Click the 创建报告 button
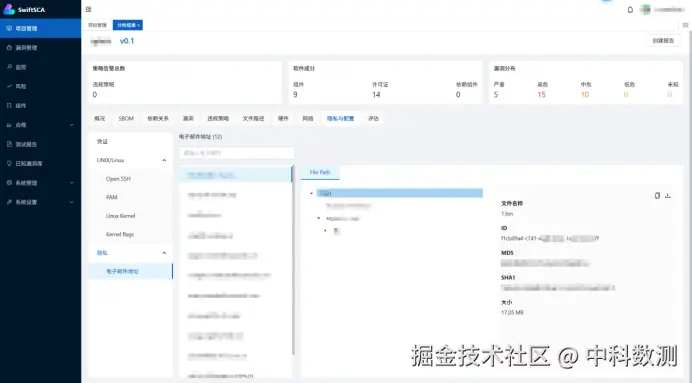The image size is (692, 383). (663, 41)
